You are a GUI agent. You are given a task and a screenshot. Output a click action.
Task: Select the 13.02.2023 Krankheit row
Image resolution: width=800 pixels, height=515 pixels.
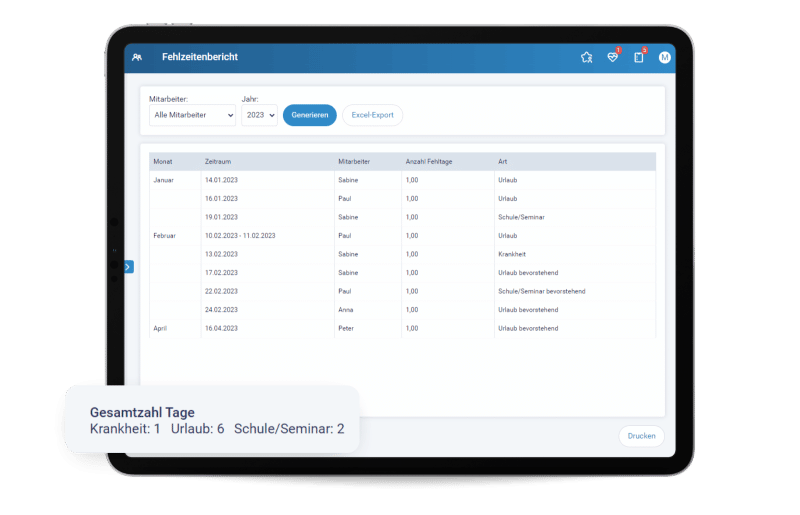coord(400,254)
